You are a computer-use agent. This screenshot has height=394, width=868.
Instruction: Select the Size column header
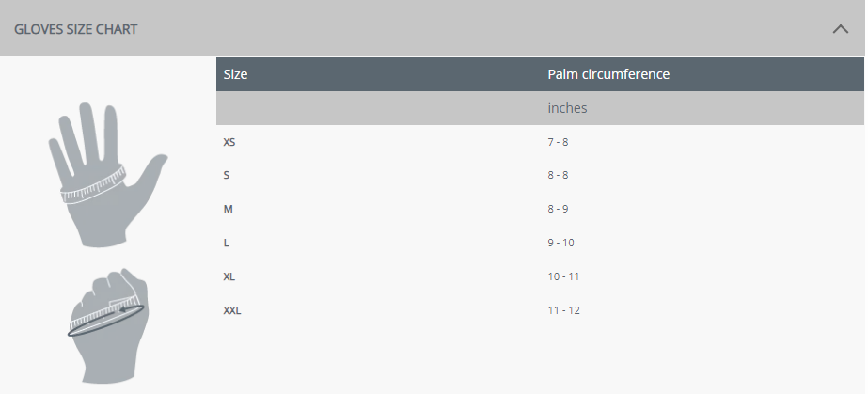[236, 74]
